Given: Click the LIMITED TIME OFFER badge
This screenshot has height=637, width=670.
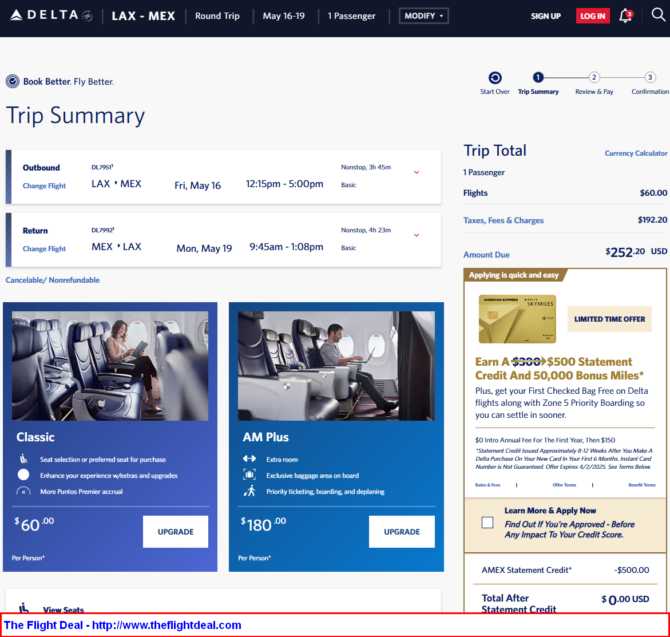Looking at the screenshot, I should click(x=609, y=319).
